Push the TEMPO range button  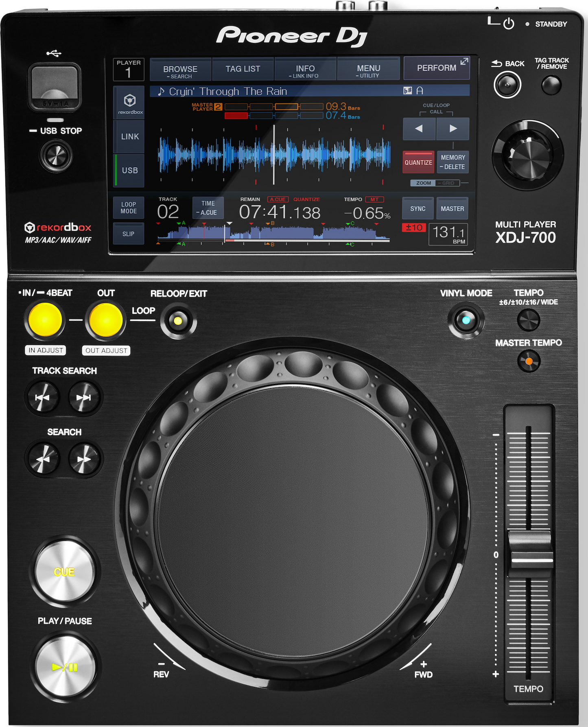coord(528,320)
